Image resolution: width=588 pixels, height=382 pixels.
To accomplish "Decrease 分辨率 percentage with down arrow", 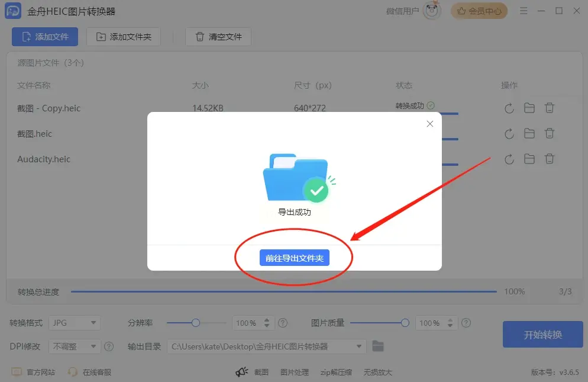I will tap(267, 326).
